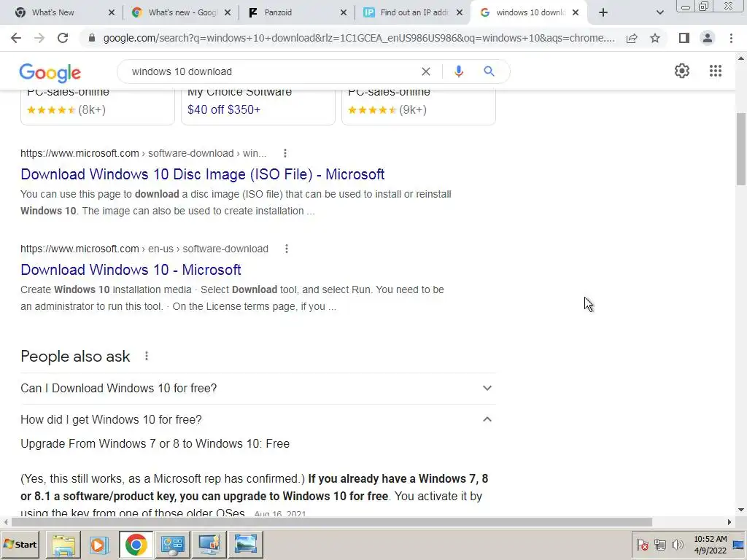Click the $40 off $350+ offer

coord(224,109)
